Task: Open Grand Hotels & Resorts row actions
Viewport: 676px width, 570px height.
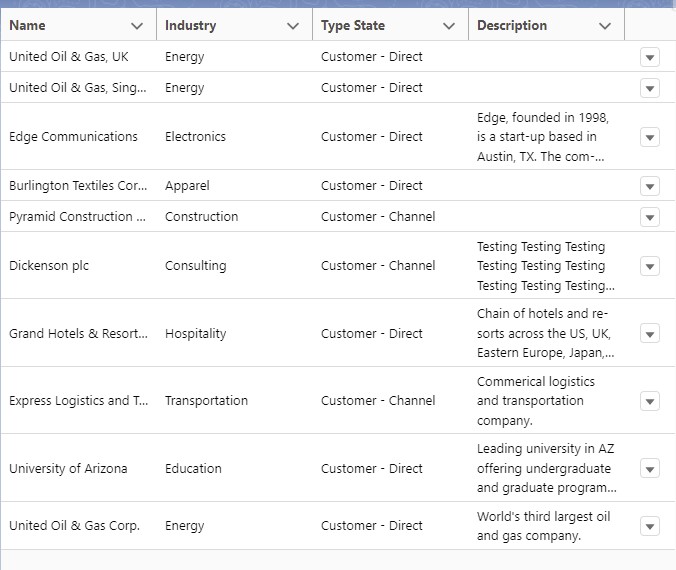Action: coord(650,334)
